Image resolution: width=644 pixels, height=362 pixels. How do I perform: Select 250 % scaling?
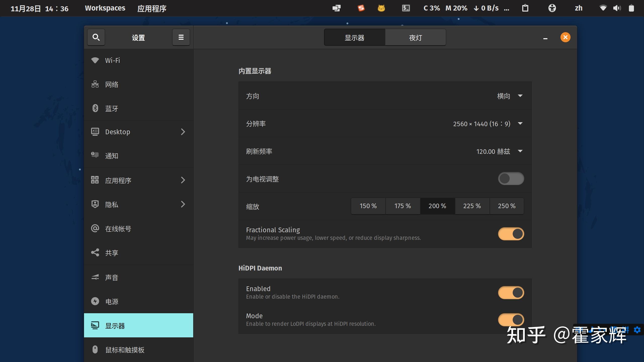pos(507,206)
